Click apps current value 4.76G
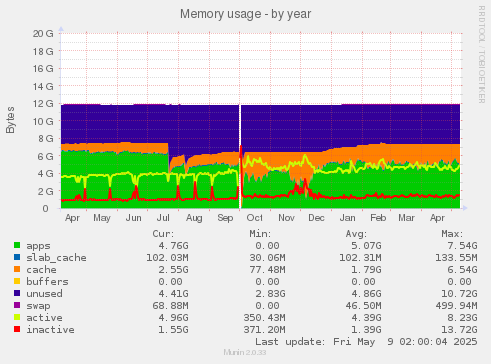491x364 pixels. click(x=173, y=246)
